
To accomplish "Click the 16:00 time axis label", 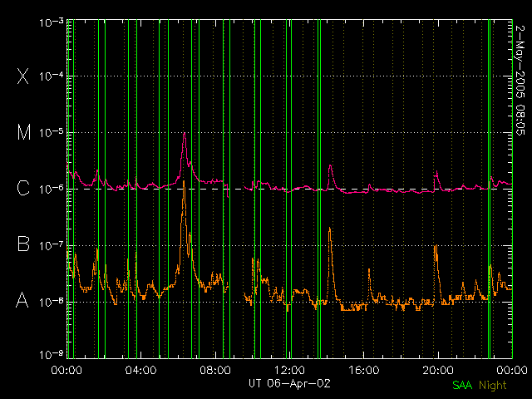I will (x=364, y=370).
